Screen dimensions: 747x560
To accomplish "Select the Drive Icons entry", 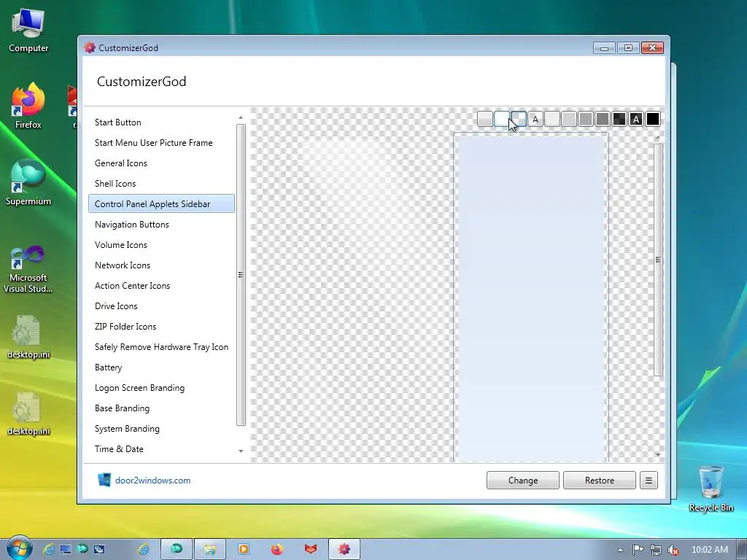I will tap(161, 306).
